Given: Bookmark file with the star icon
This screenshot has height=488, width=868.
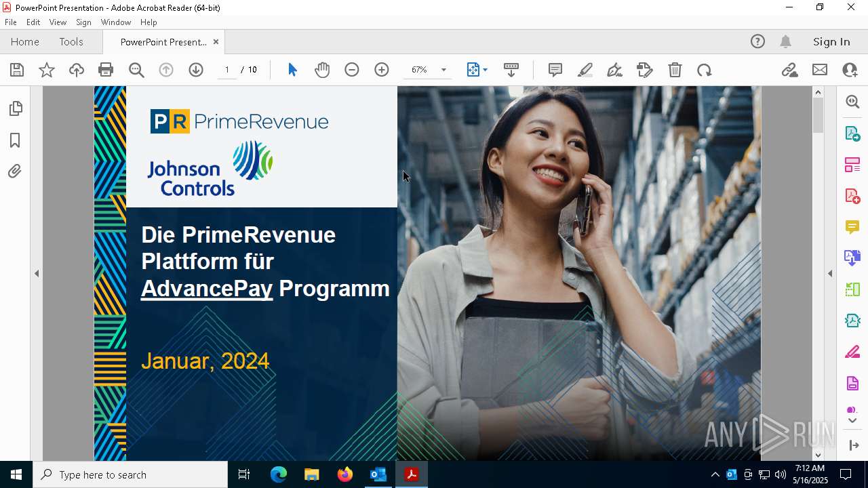Looking at the screenshot, I should (x=47, y=70).
